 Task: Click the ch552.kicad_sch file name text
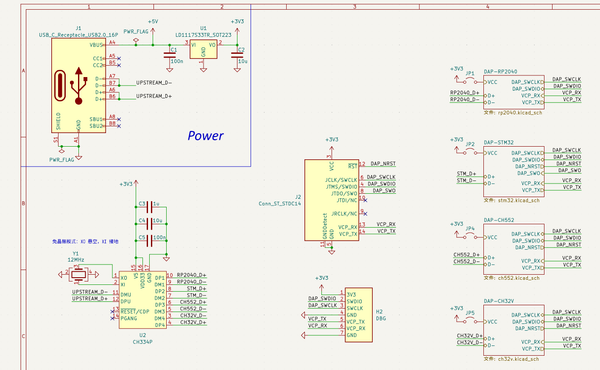point(512,278)
